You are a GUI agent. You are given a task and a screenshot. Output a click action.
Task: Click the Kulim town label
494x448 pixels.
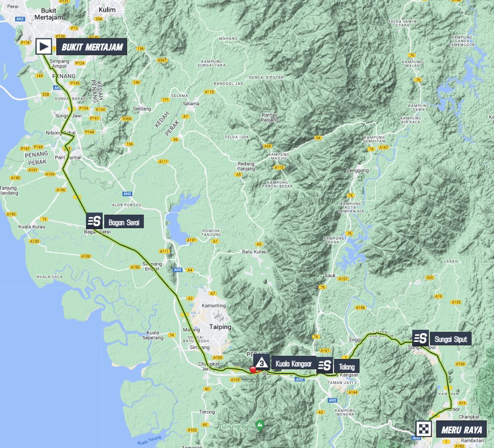point(107,10)
